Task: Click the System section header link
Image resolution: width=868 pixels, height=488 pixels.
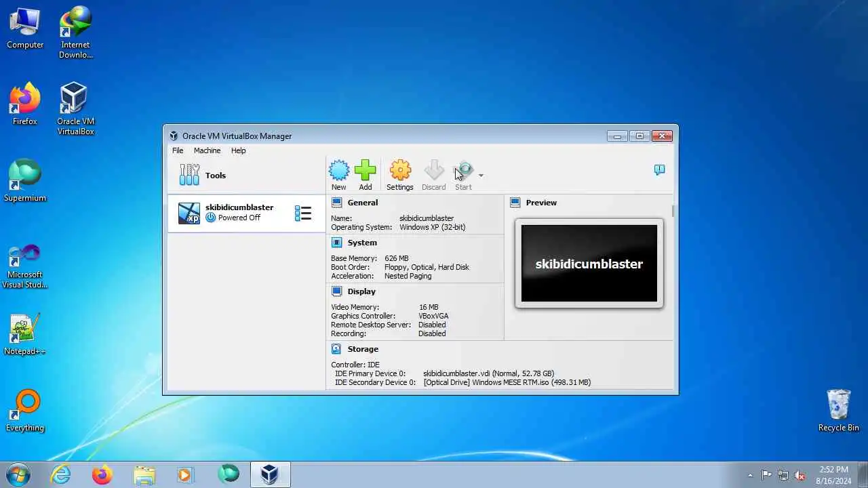Action: coord(362,243)
